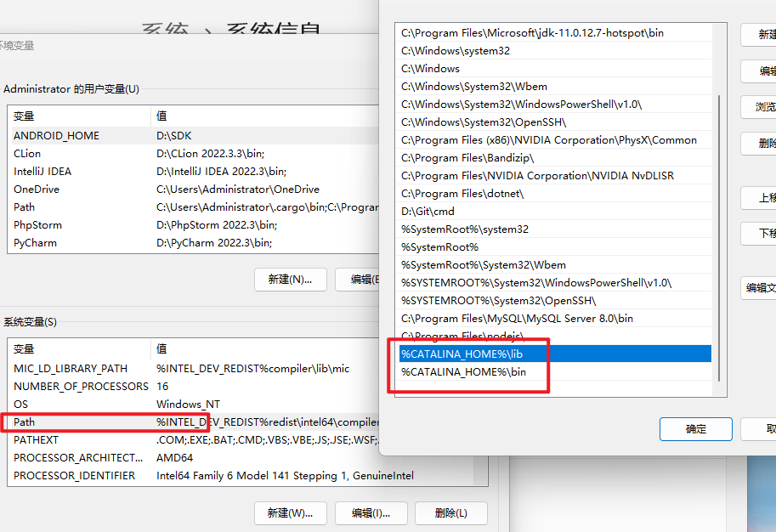Viewport: 776px width, 532px height.
Task: Select the NUMBER_OF_PROCESSORS system variable
Action: pos(81,387)
